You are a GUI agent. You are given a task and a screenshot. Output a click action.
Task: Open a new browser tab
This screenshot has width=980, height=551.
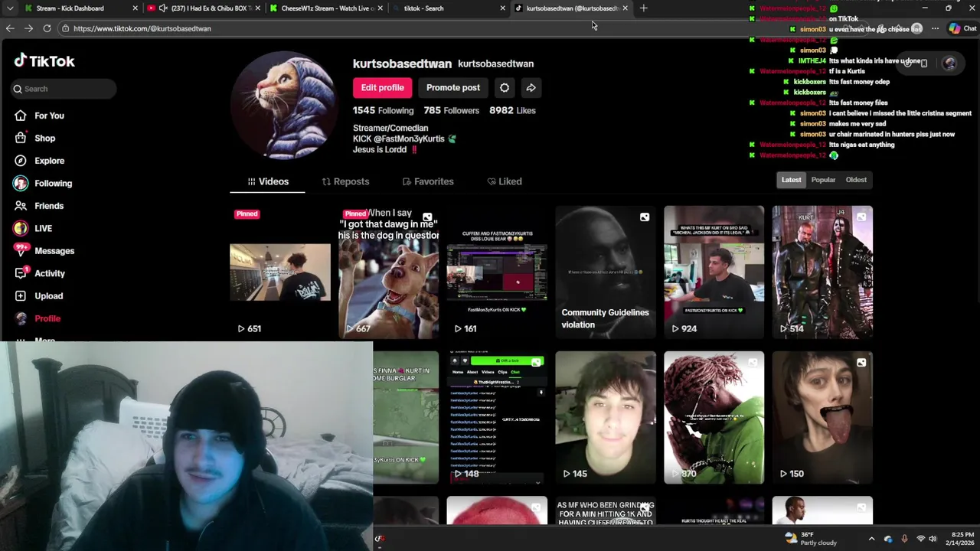click(643, 8)
